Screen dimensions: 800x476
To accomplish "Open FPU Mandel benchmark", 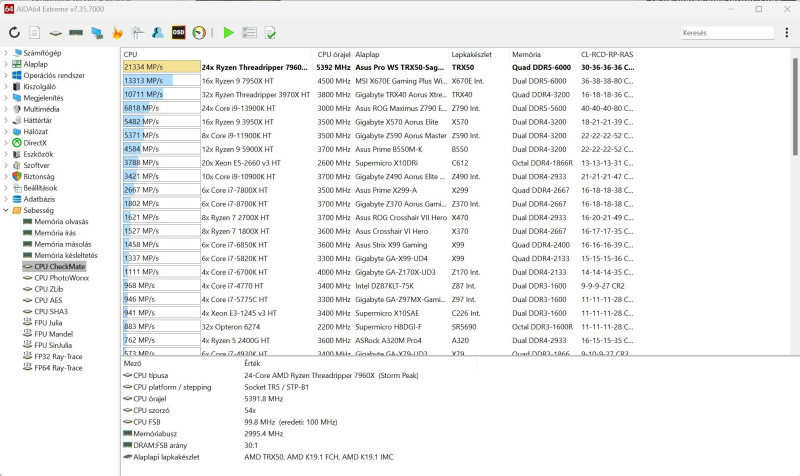I will click(x=54, y=334).
